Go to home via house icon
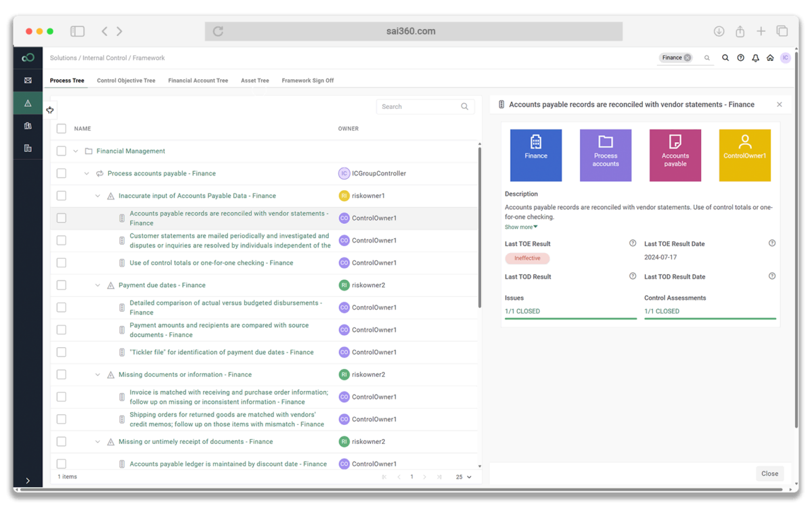812x521 pixels. [770, 58]
